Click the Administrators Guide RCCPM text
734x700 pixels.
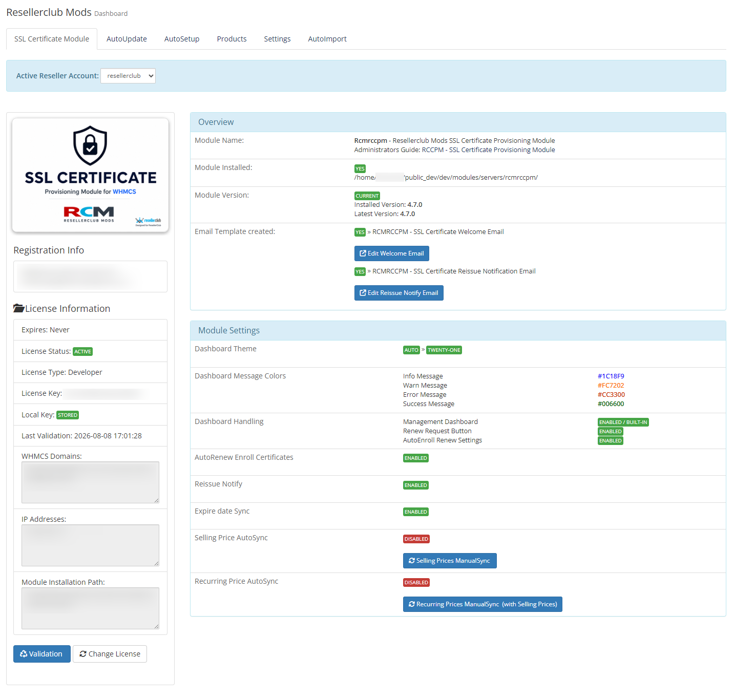pos(455,150)
